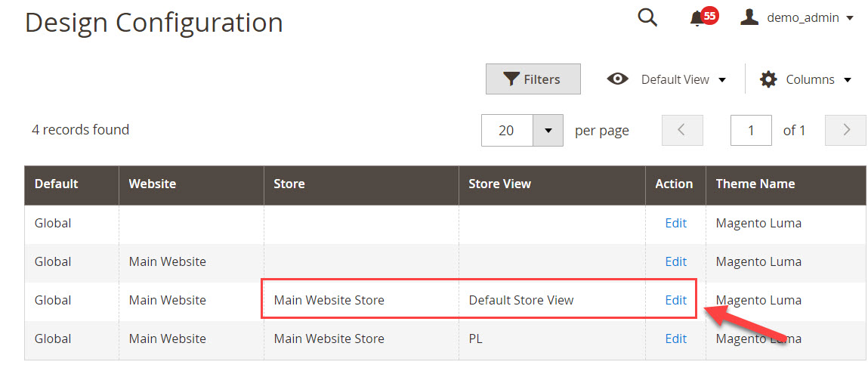868x371 pixels.
Task: Click the demo_admin user avatar icon
Action: tap(749, 17)
